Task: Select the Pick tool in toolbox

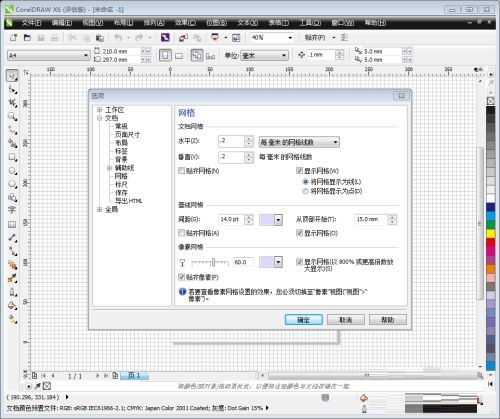Action: [12, 76]
